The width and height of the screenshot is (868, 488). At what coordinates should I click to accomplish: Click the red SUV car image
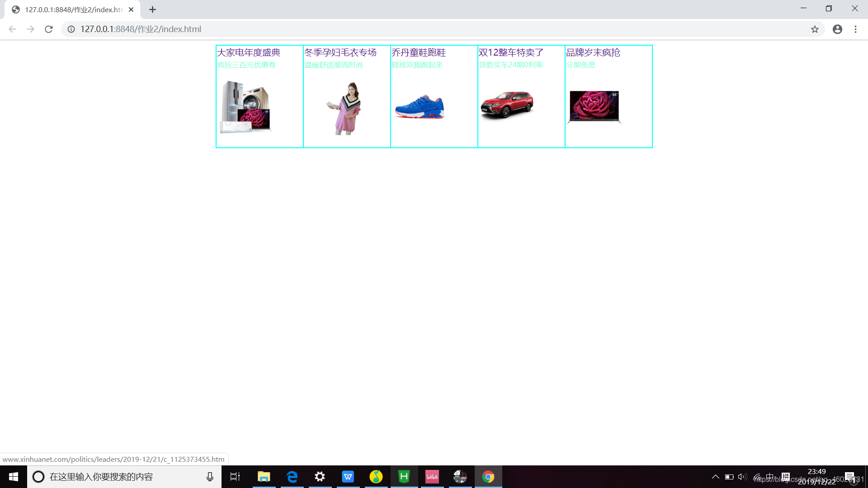click(x=507, y=105)
